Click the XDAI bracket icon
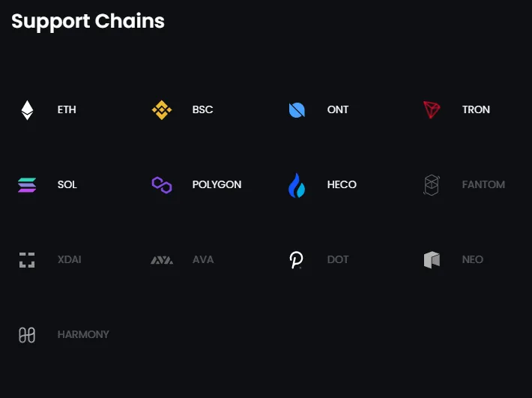This screenshot has width=532, height=398. tap(27, 260)
